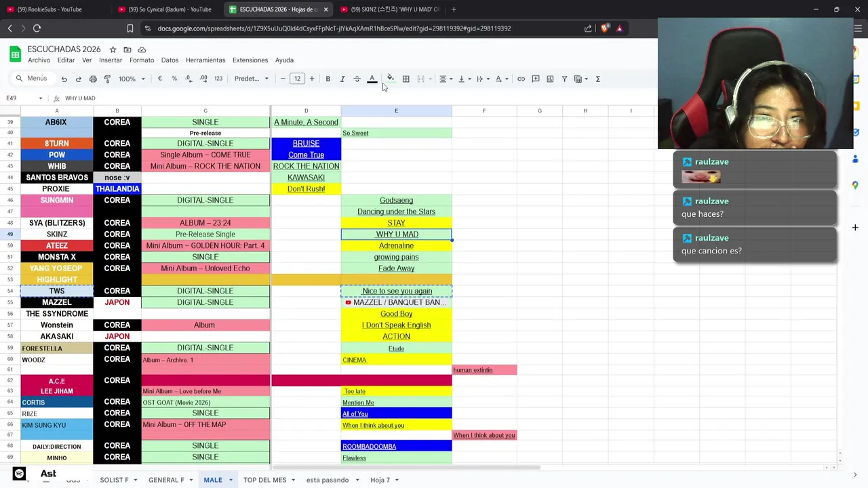Image resolution: width=868 pixels, height=488 pixels.
Task: Open the Don't Rush! link cell
Action: [306, 189]
